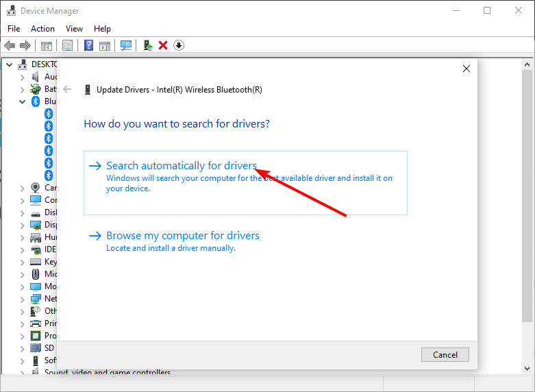535x392 pixels.
Task: Toggle the Show/Hide Action Pane toolbar icon
Action: [105, 45]
